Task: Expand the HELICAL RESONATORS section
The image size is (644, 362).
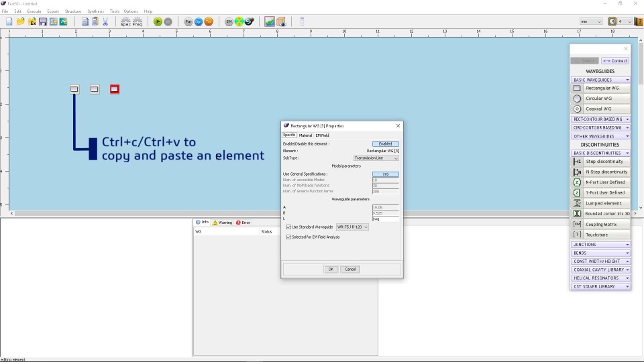Action: (600, 278)
